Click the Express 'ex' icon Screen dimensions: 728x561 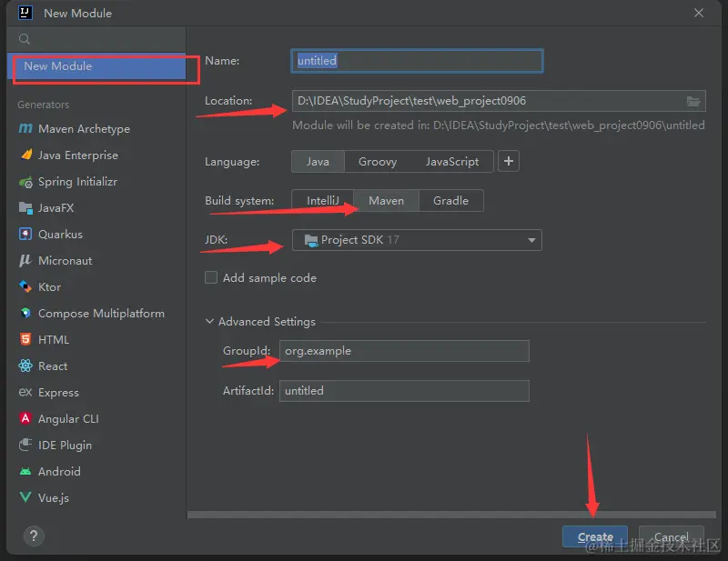coord(25,392)
